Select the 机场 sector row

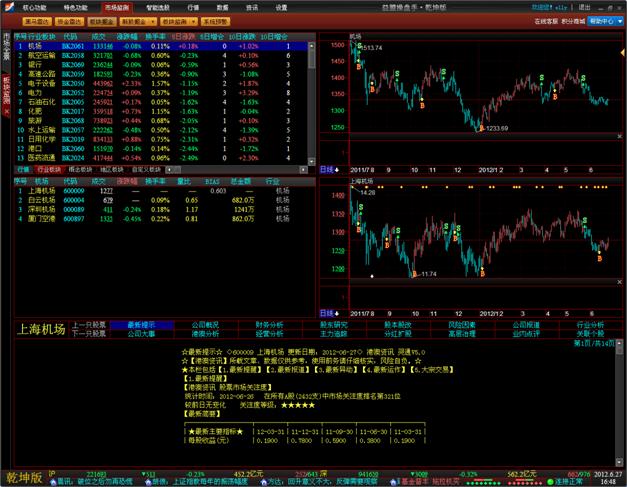pos(161,46)
